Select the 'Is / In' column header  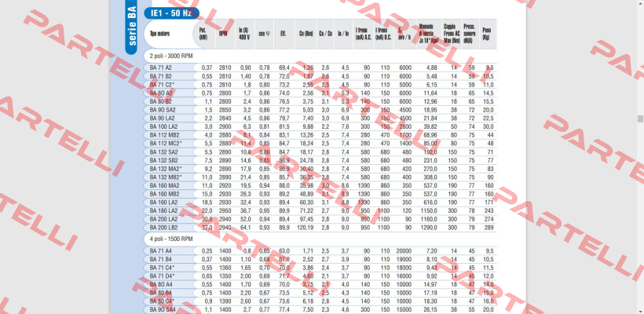tap(343, 34)
